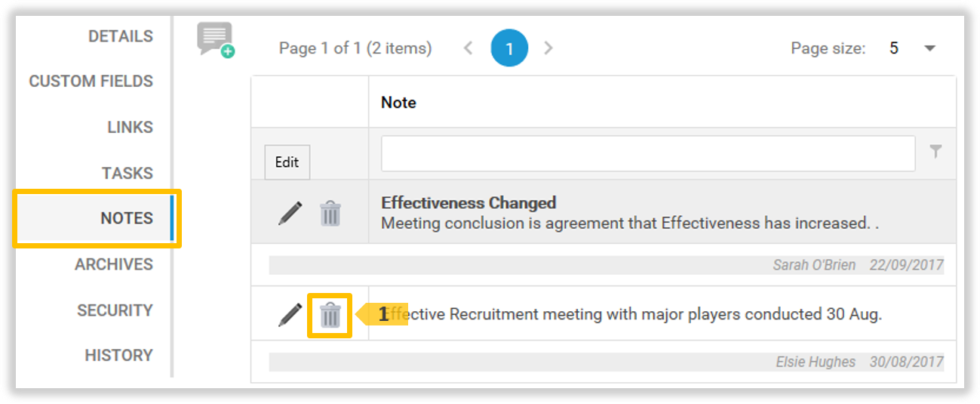Switch to Custom Fields tab
Image resolution: width=980 pixels, height=404 pixels.
point(91,82)
